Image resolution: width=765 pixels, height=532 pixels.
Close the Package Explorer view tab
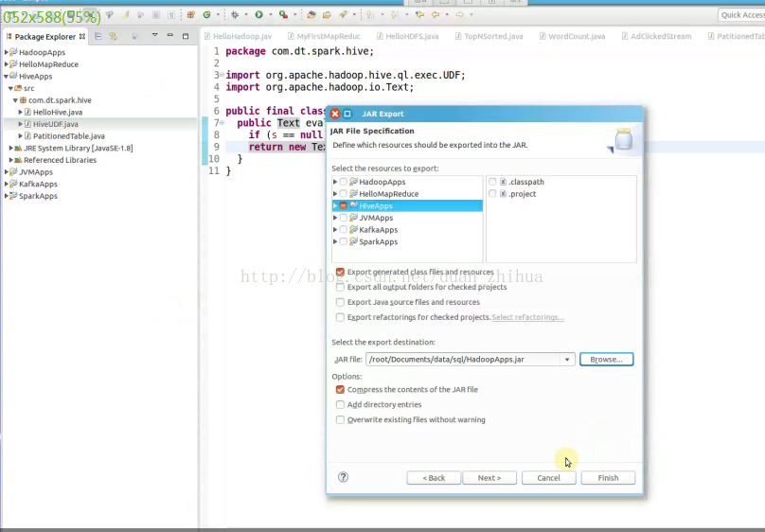[x=82, y=36]
